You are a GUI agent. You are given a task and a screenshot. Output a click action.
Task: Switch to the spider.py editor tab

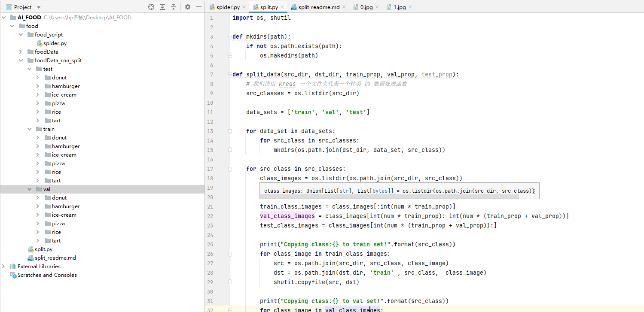pyautogui.click(x=228, y=7)
